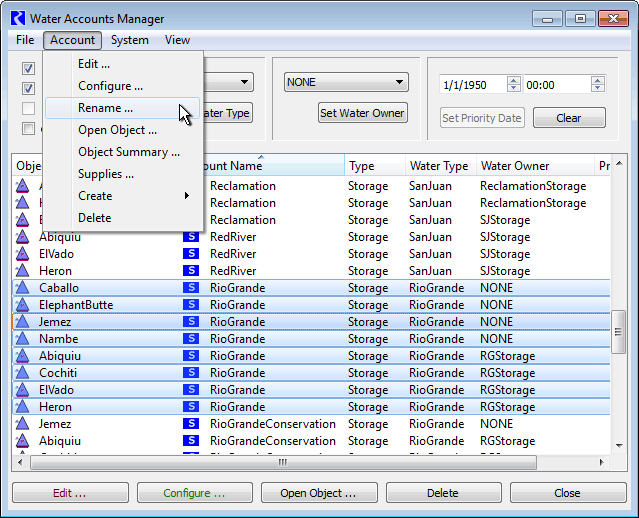Tick the third, borderless, unchecked checkbox
The width and height of the screenshot is (639, 518).
coord(28,108)
